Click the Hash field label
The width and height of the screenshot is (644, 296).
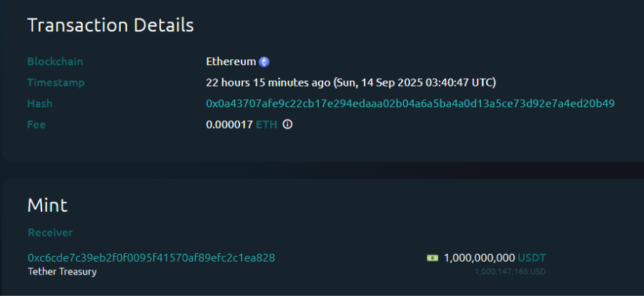click(x=40, y=104)
